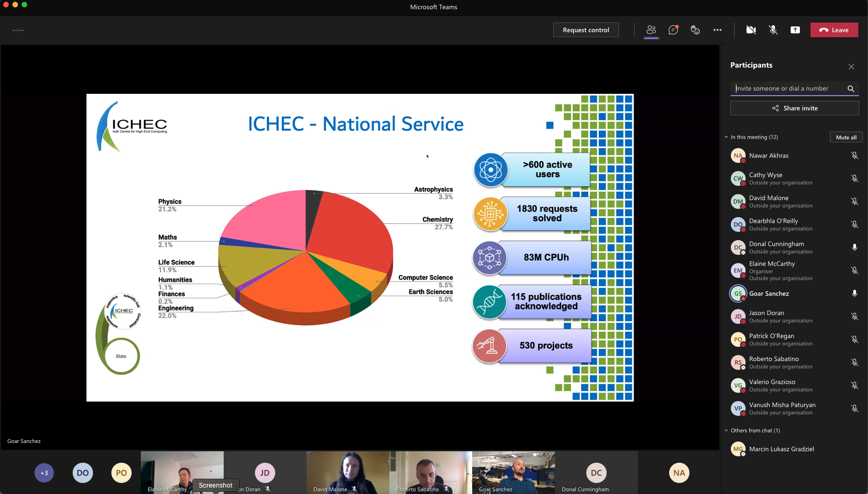Click the search magnifier in invite field

pos(851,89)
